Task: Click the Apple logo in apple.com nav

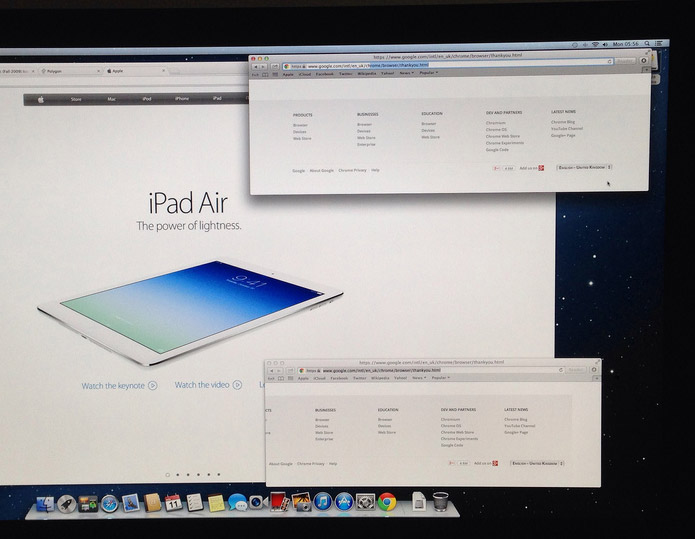Action: 41,100
